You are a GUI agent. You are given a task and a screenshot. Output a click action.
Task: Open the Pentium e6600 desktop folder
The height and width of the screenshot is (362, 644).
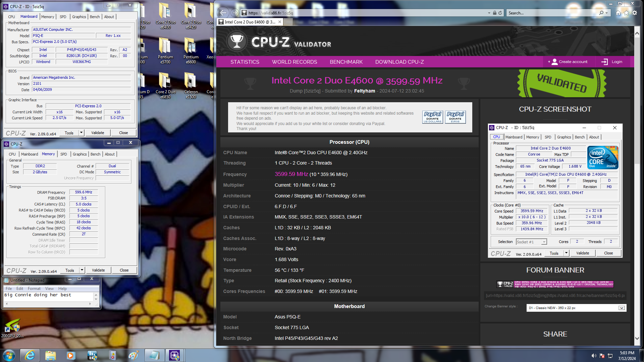(x=191, y=51)
